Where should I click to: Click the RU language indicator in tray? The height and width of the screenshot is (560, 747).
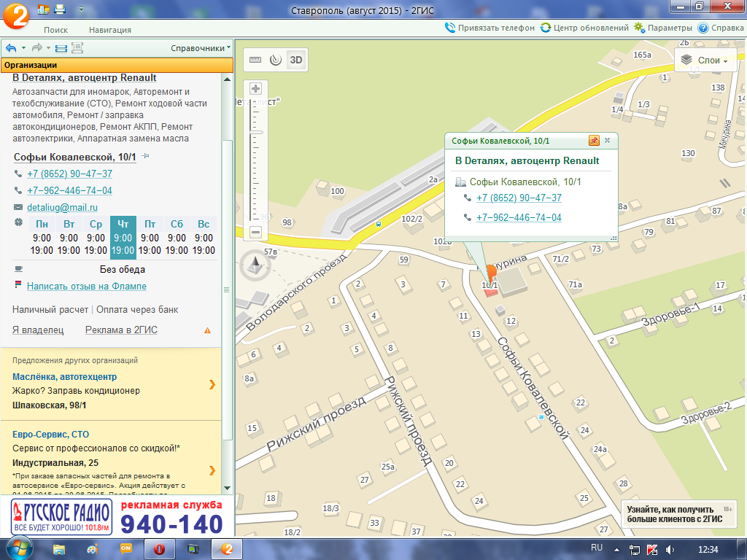coord(597,548)
